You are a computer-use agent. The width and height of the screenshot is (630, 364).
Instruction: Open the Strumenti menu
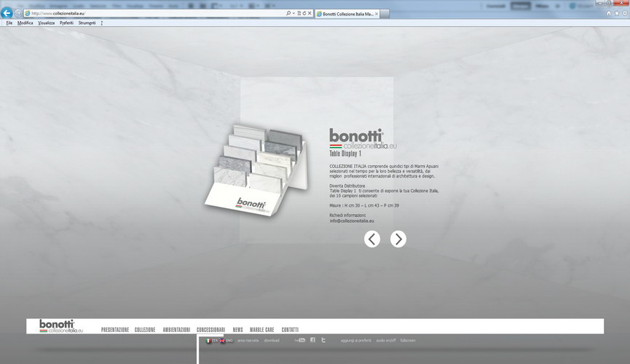(87, 23)
